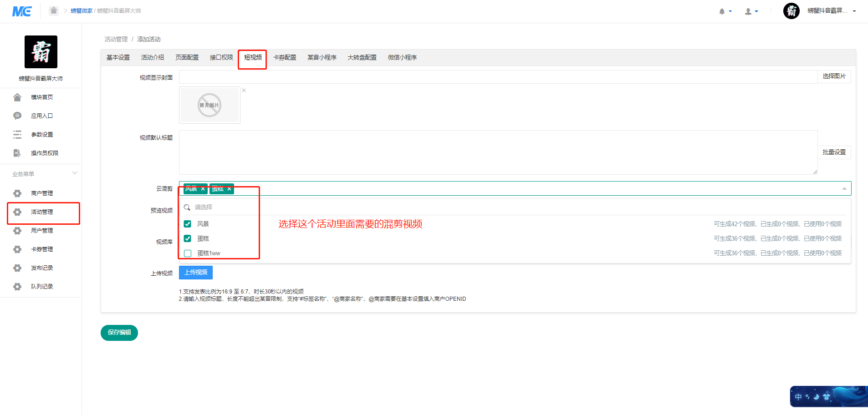Collapse the 云混剪 multiselect arrow

[x=844, y=188]
